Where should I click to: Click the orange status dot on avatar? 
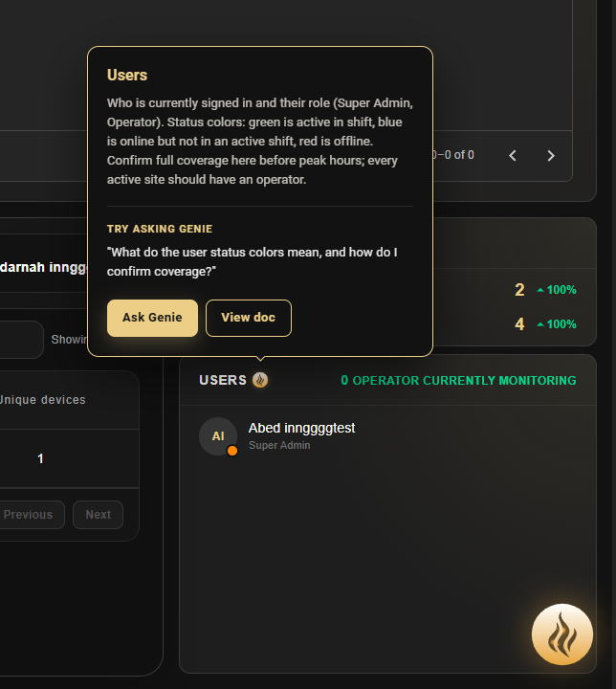click(x=232, y=451)
